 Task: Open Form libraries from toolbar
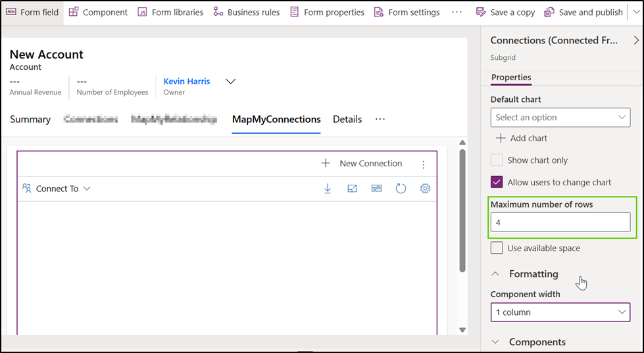point(170,12)
